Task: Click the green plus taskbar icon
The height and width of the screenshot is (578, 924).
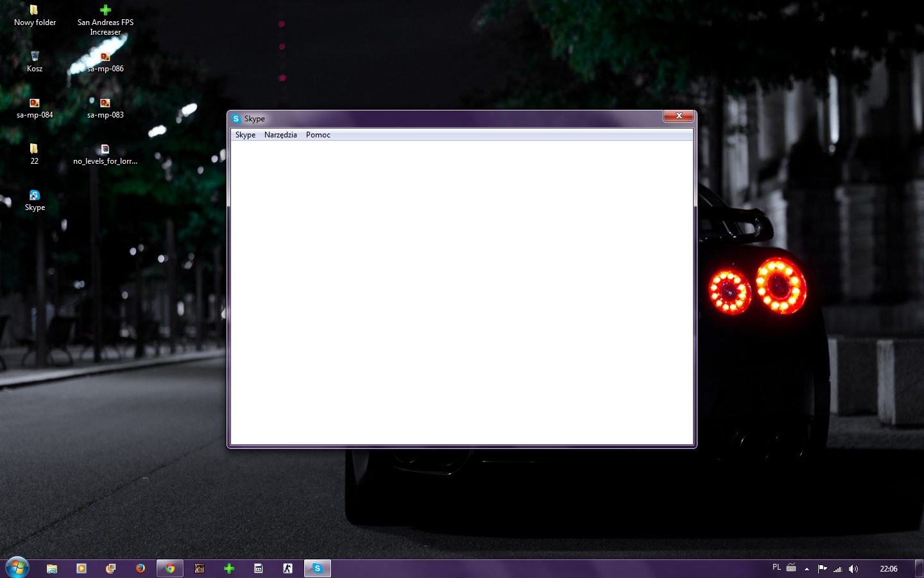Action: pos(229,568)
